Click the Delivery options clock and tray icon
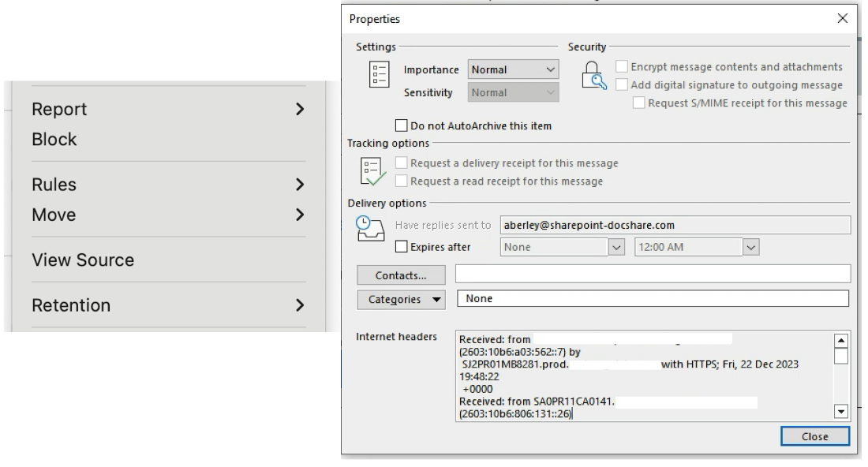The height and width of the screenshot is (467, 868). 370,229
